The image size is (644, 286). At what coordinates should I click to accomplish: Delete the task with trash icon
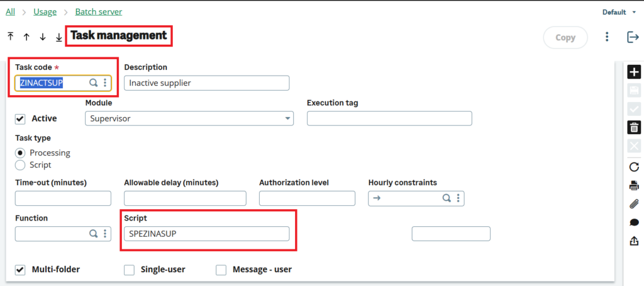point(634,127)
